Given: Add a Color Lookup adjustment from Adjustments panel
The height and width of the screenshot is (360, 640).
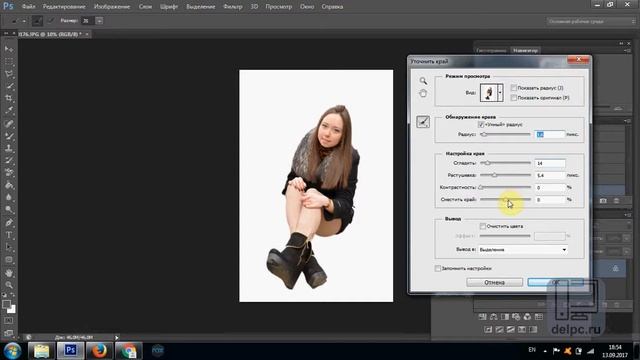Looking at the screenshot, I should coord(538,317).
